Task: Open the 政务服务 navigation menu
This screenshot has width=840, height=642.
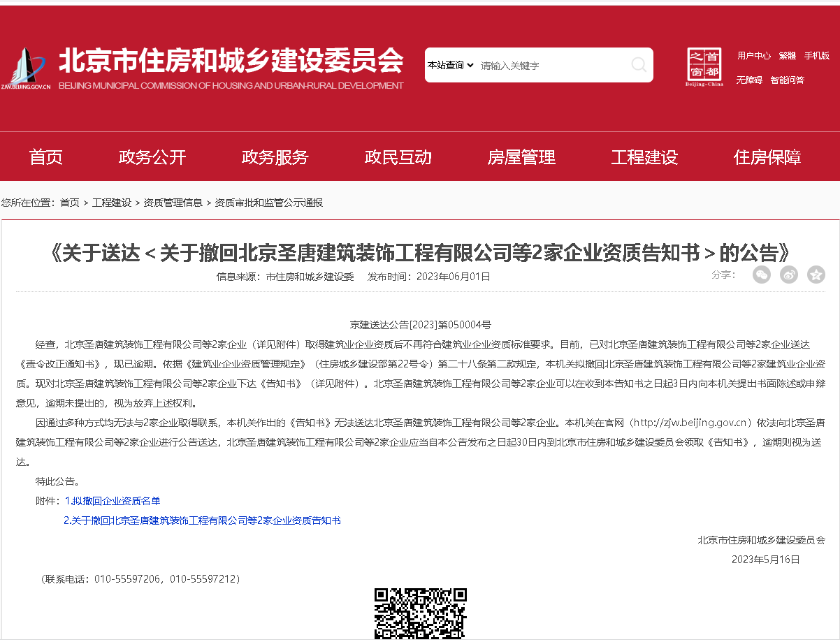Action: [x=275, y=157]
